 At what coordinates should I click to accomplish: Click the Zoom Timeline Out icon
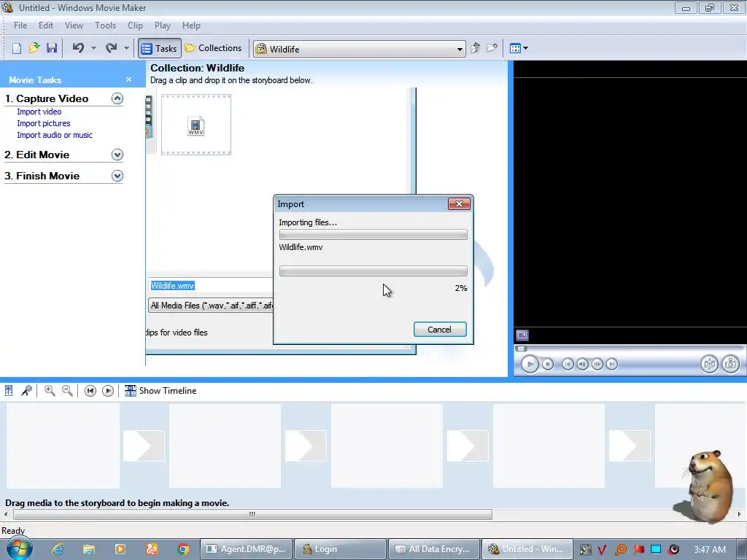[67, 391]
